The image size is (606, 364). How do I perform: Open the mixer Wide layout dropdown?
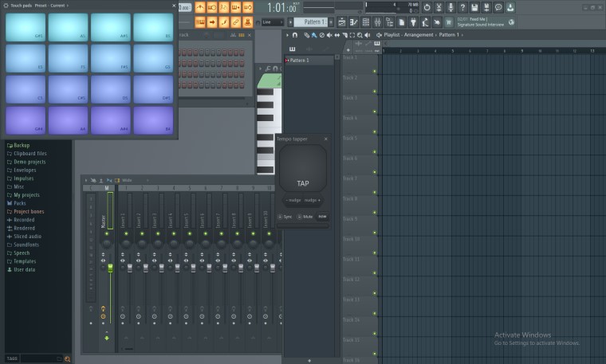[136, 180]
